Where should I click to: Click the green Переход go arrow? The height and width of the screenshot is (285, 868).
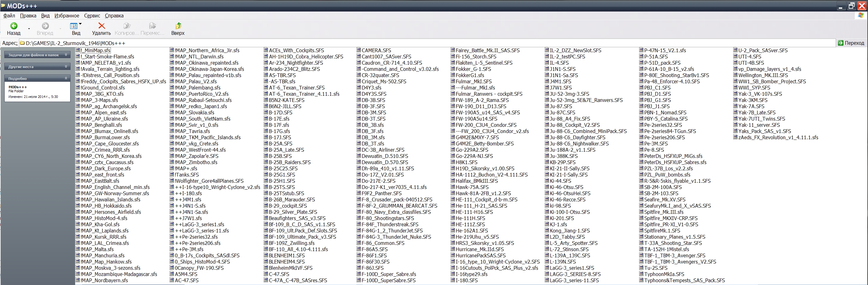pos(840,43)
